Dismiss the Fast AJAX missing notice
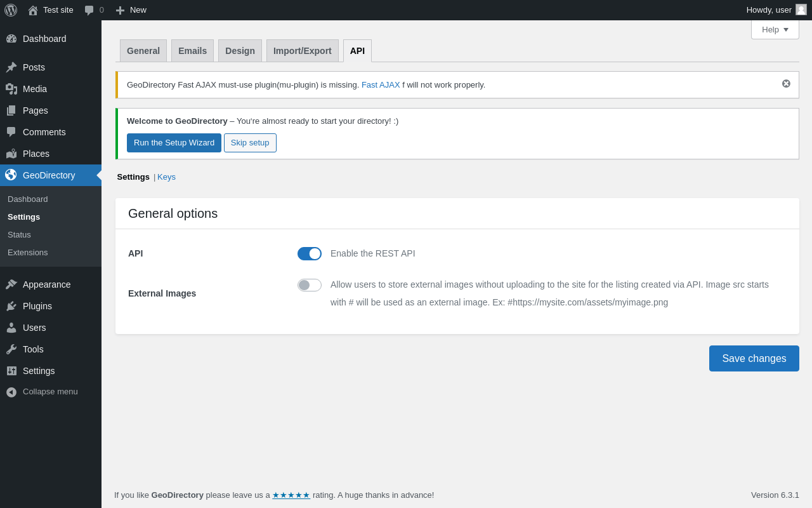 pyautogui.click(x=786, y=84)
